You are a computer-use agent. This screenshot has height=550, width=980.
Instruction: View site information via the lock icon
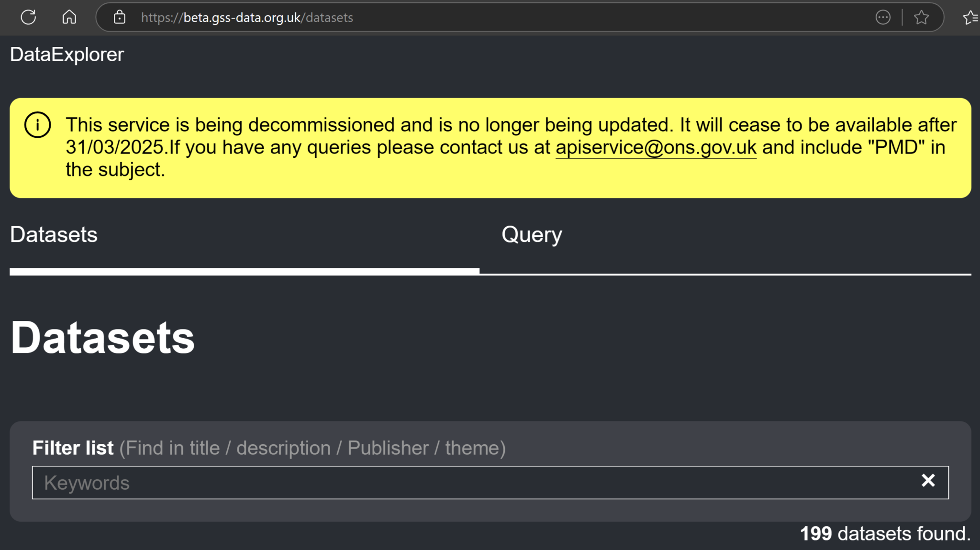point(119,18)
